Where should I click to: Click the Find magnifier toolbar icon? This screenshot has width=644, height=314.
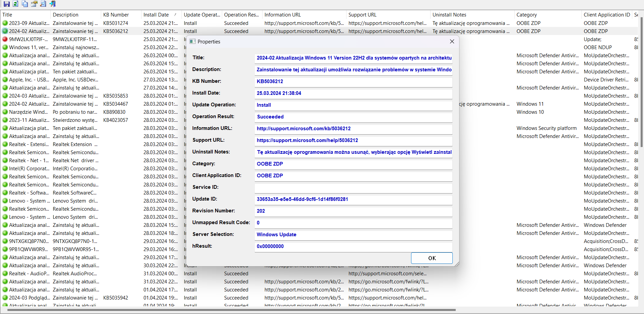tap(43, 4)
